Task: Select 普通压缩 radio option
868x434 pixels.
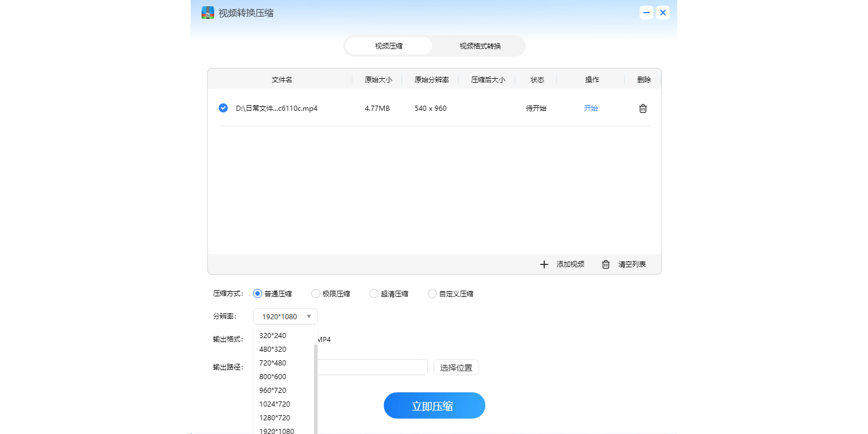Action: (x=258, y=294)
